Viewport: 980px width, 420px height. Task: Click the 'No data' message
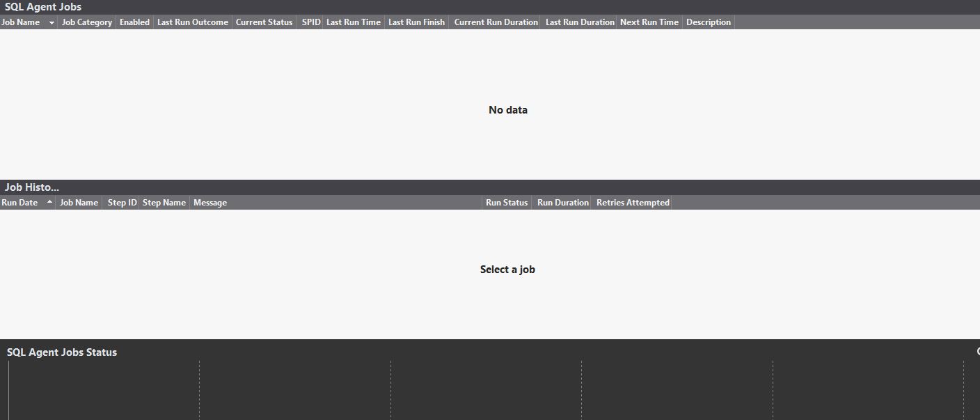pos(508,110)
